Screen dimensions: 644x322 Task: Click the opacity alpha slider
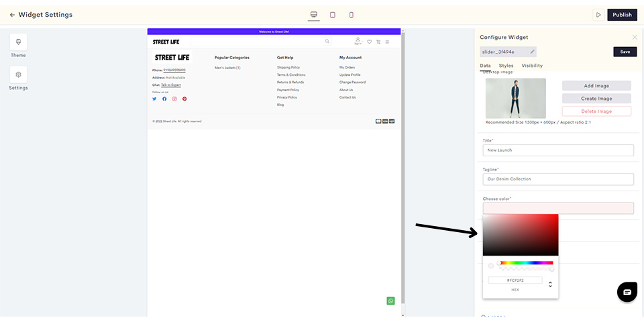pyautogui.click(x=526, y=269)
